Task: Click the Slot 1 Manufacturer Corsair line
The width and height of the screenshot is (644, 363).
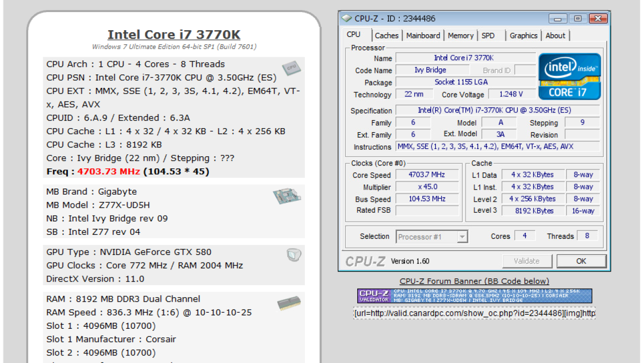Action: point(111,339)
